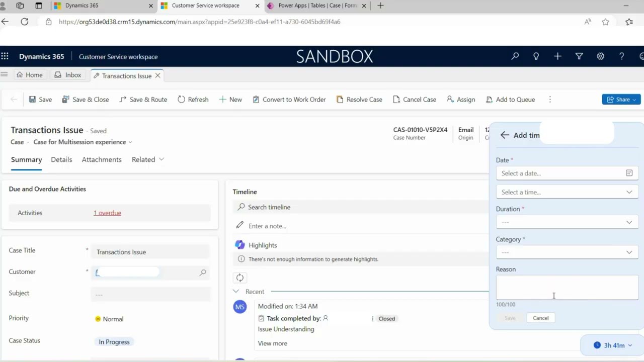Click the Closed status label on task
Screen dimensions: 644x362
386,319
